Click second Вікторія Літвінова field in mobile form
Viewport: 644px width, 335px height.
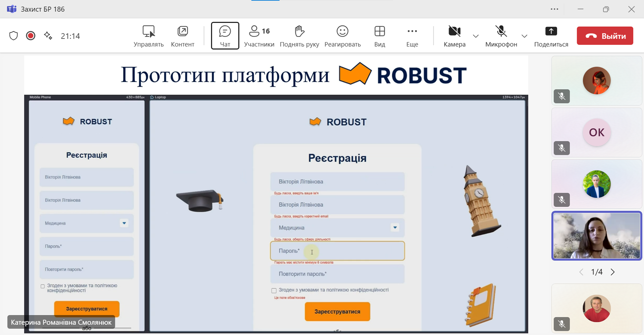click(x=87, y=200)
